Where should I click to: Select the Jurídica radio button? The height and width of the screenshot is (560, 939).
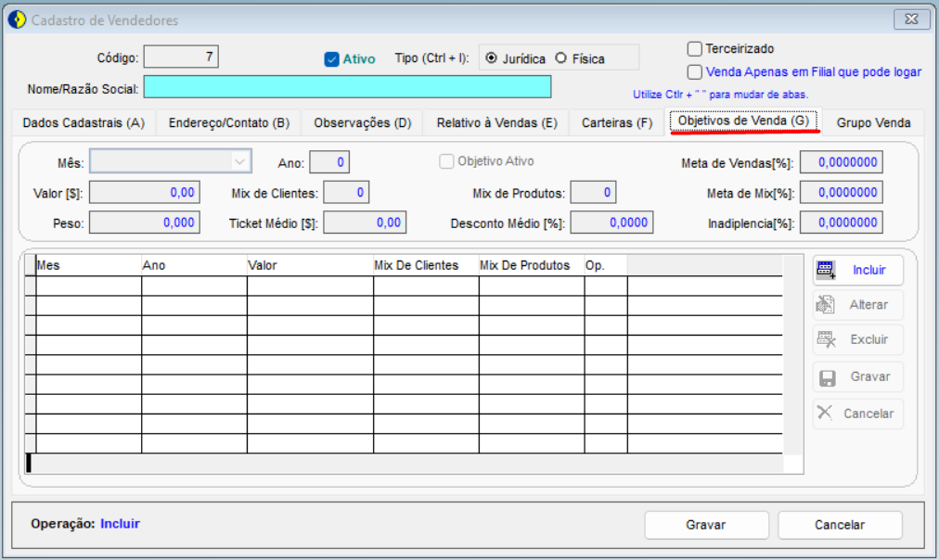coord(491,58)
